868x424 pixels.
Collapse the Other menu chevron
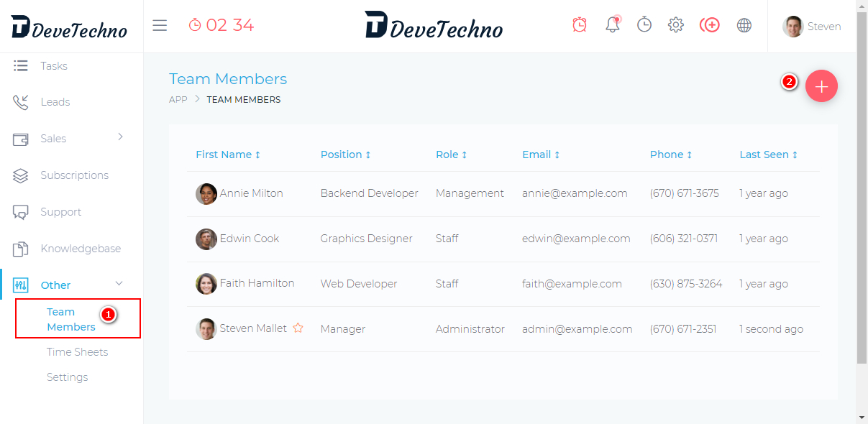[119, 283]
